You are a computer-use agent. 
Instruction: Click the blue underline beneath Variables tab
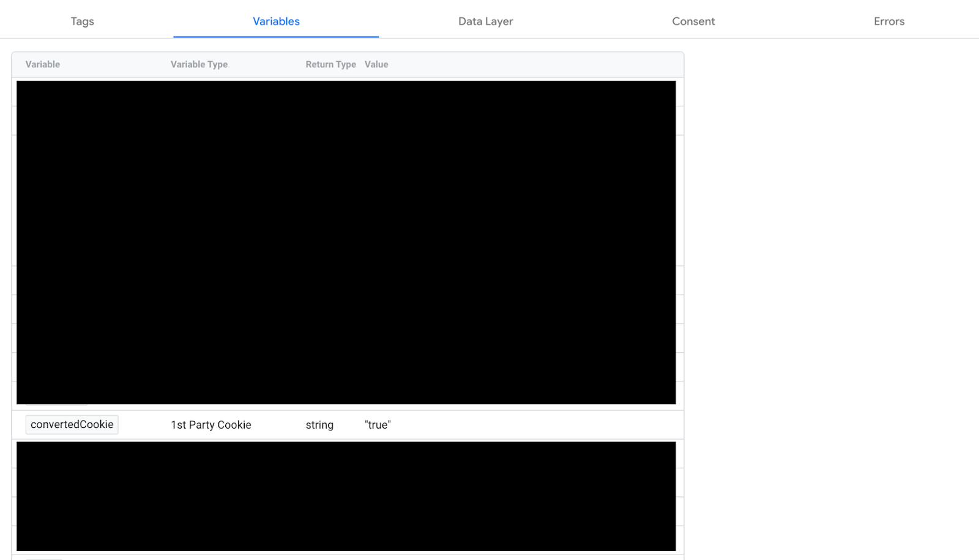tap(276, 37)
